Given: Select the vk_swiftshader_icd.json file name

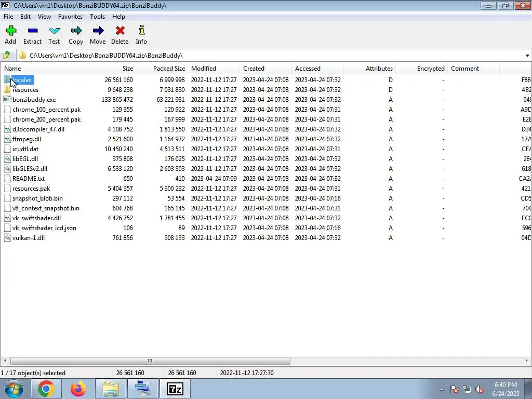Looking at the screenshot, I should [45, 228].
